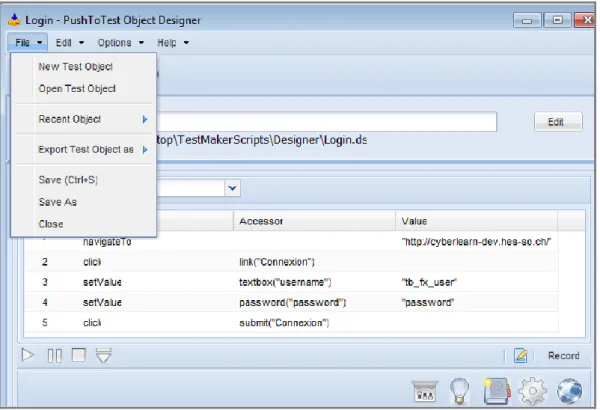Click the Play test button
Viewport: 600px width, 410px height.
pyautogui.click(x=28, y=355)
